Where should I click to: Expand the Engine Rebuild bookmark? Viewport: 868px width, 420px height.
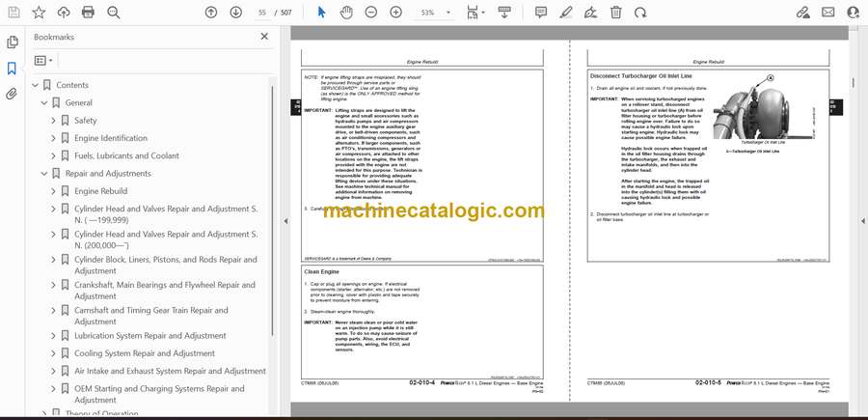point(53,192)
